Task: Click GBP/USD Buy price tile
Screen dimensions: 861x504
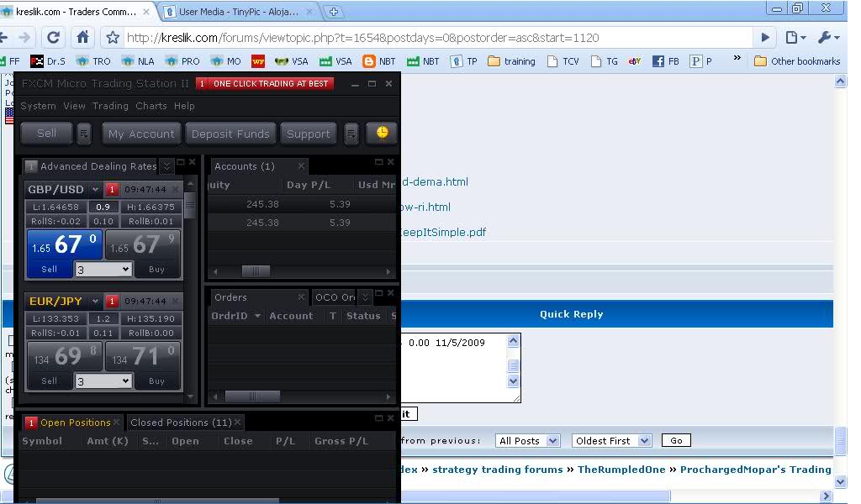Action: pyautogui.click(x=142, y=244)
